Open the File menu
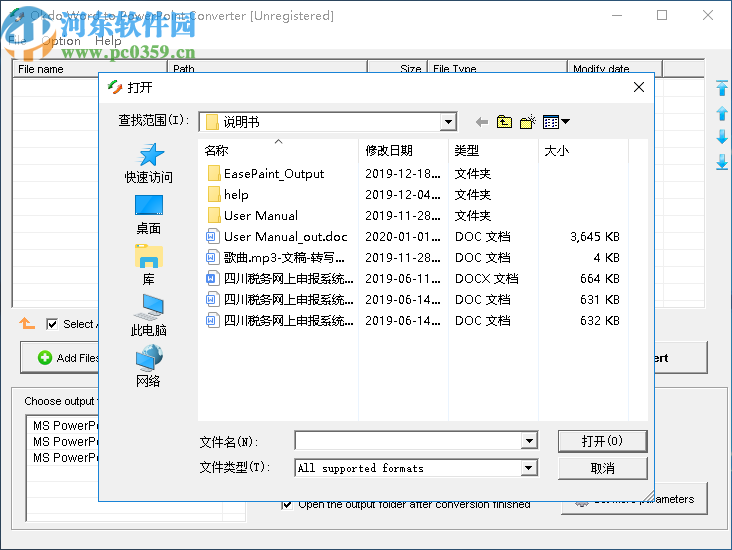The image size is (732, 550). (x=17, y=41)
